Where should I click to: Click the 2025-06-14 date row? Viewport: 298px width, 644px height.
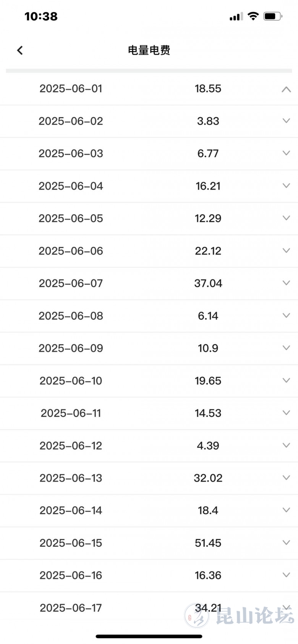[x=71, y=510]
